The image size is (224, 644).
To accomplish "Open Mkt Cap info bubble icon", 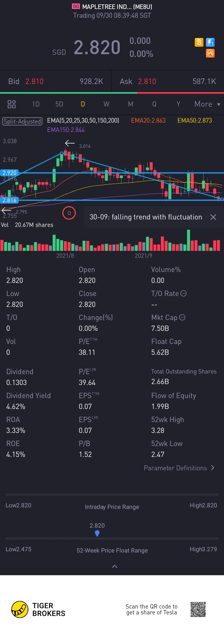I will pyautogui.click(x=182, y=317).
